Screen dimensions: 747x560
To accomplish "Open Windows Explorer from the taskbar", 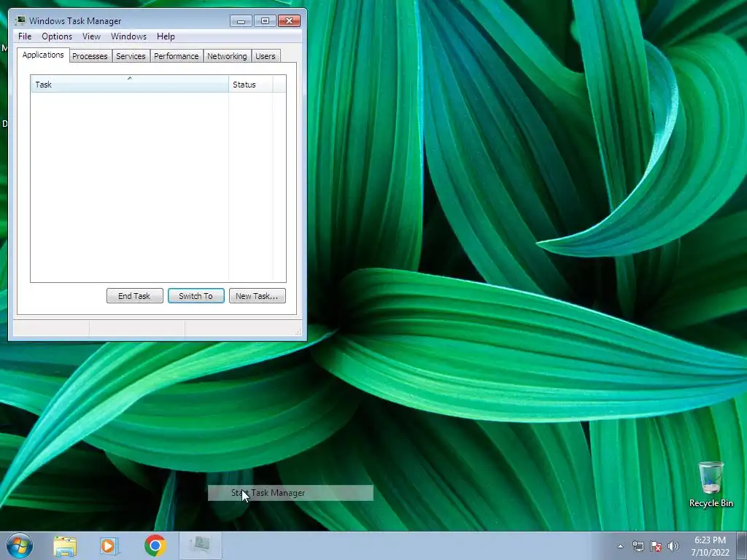I will click(x=65, y=545).
